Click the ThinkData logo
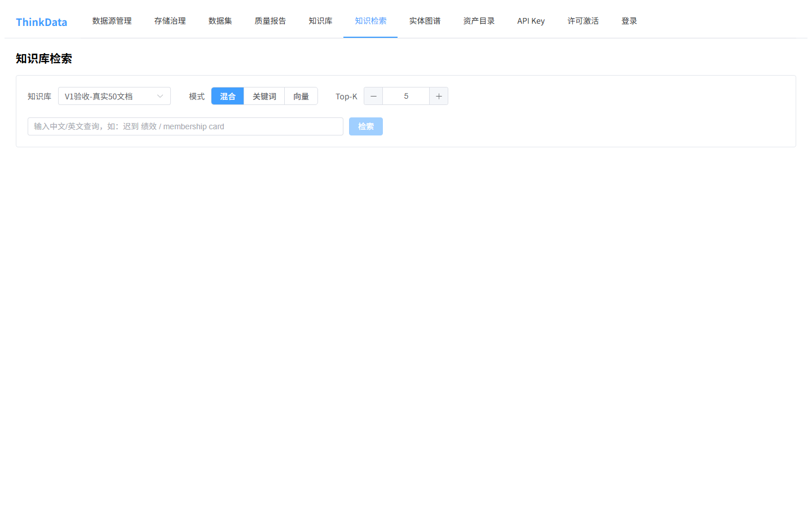The image size is (812, 508). tap(41, 22)
